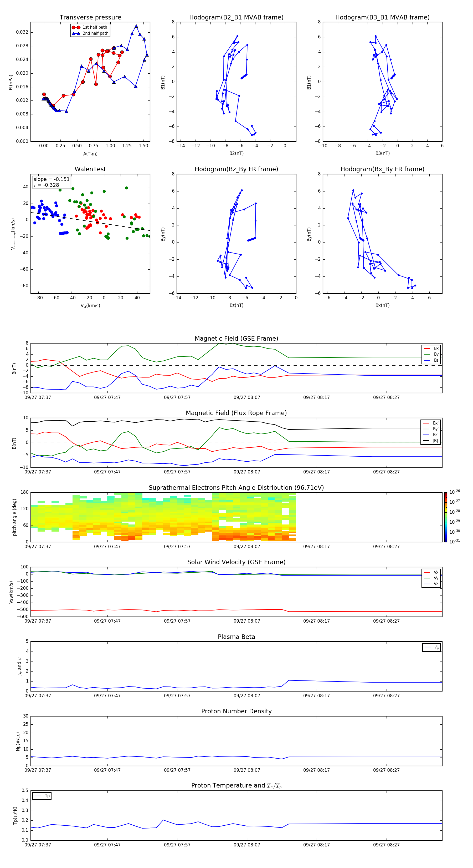This screenshot has width=473, height=868.
Task: Click the colorbar's bottom tick label, ten to the -31
Action: [x=455, y=542]
